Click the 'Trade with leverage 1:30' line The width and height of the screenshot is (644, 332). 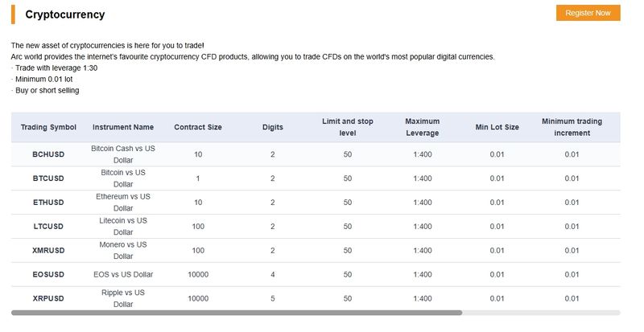(x=54, y=68)
